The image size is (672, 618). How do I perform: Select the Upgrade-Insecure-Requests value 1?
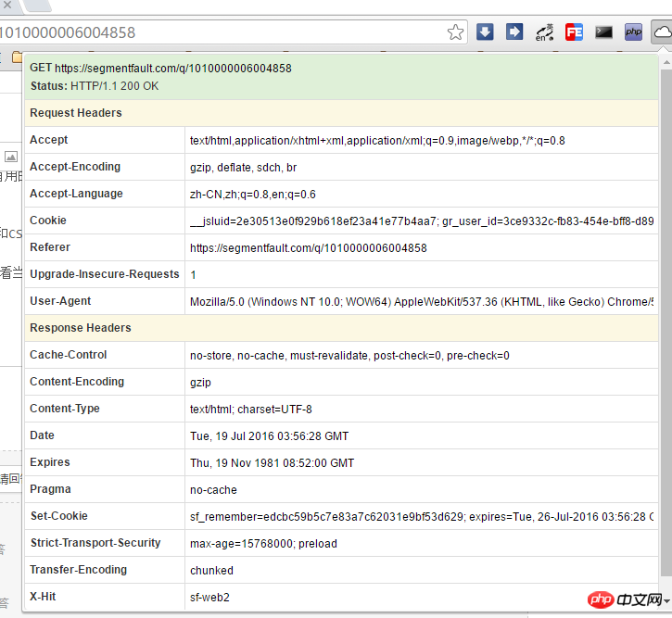coord(194,275)
